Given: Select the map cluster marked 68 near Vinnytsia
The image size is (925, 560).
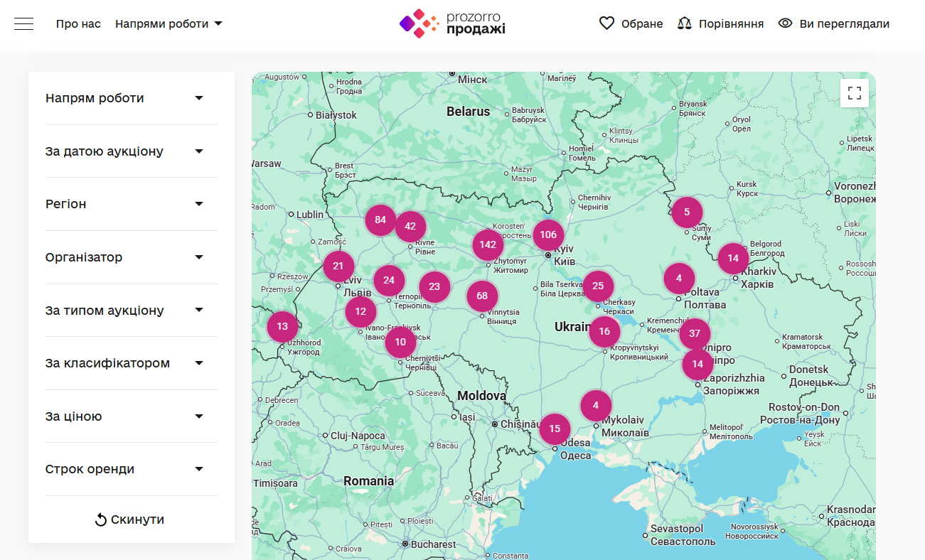Looking at the screenshot, I should pos(482,296).
